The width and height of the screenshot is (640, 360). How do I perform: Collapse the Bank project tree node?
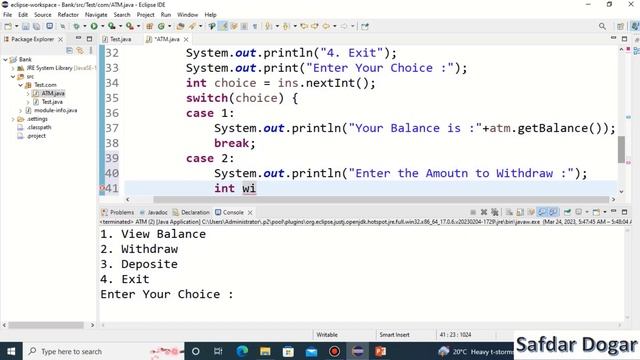click(x=5, y=60)
